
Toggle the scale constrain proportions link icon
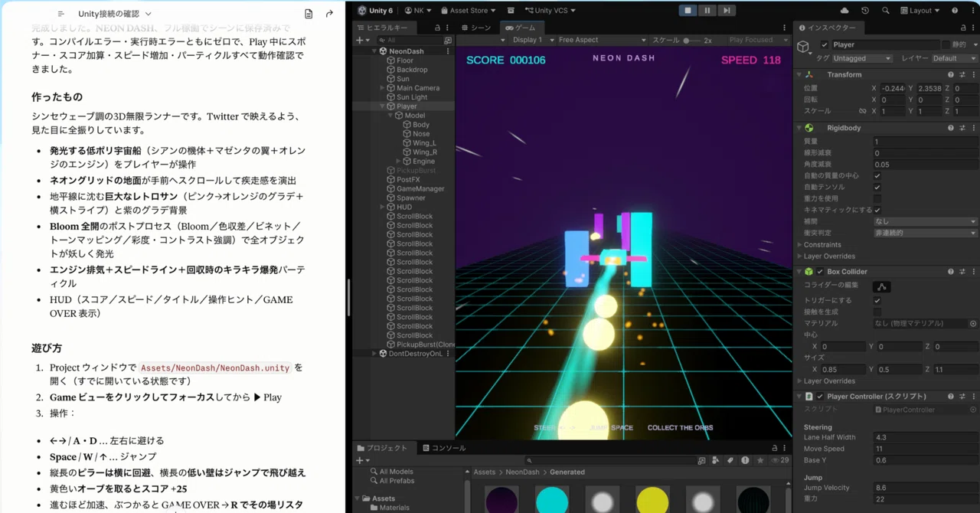(x=863, y=111)
